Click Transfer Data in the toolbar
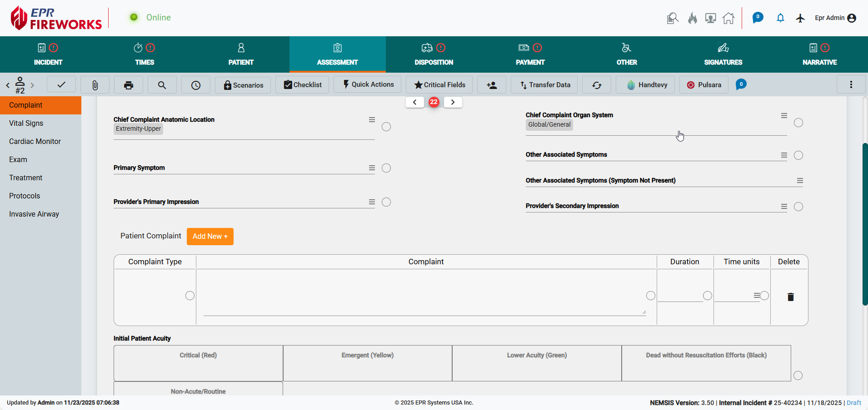The width and height of the screenshot is (868, 410). pyautogui.click(x=544, y=84)
